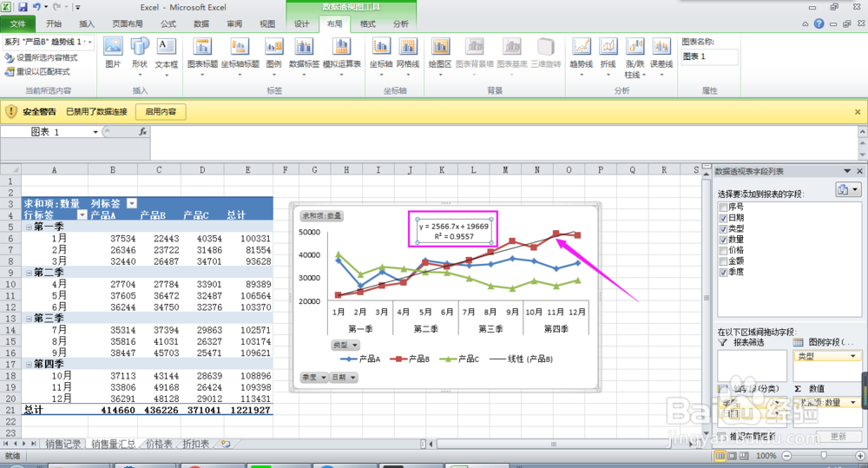The height and width of the screenshot is (468, 868).
Task: Uncheck the 数量 field checkbox
Action: pos(723,240)
